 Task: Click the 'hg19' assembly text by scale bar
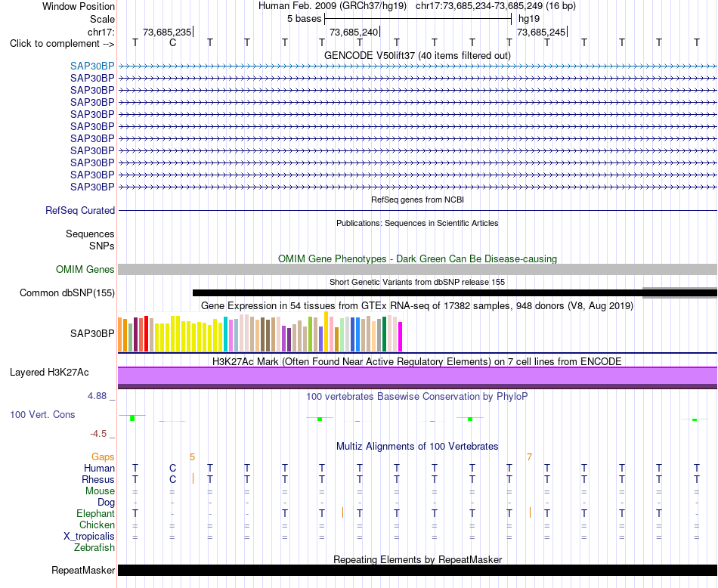coord(529,19)
